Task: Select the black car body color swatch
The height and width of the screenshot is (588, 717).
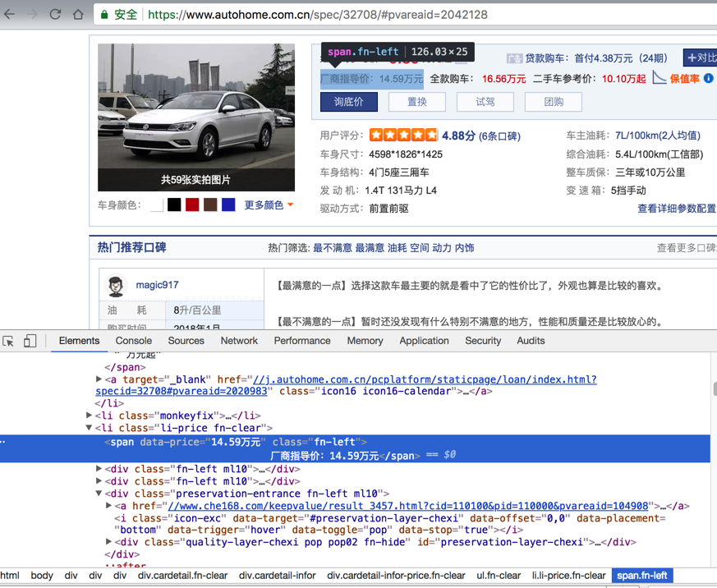Action: pyautogui.click(x=174, y=204)
